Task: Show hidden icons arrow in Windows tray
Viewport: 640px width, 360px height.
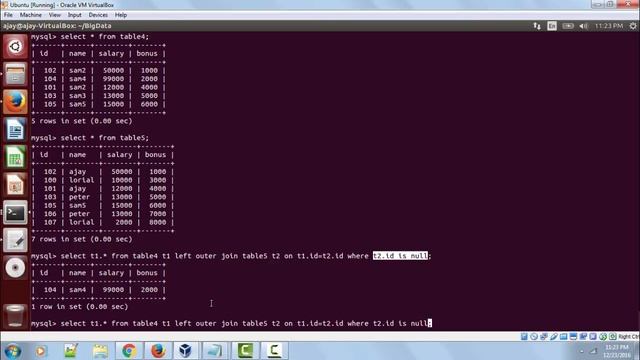Action: [582, 351]
